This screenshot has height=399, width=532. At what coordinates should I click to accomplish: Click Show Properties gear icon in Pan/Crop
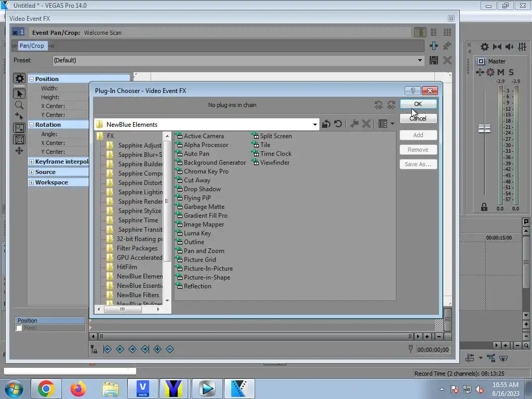coord(19,79)
